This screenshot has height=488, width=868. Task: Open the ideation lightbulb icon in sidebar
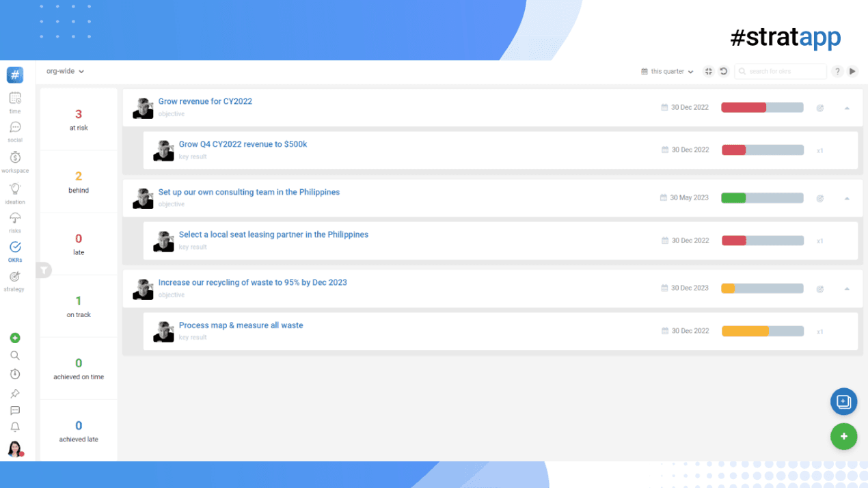(x=15, y=189)
